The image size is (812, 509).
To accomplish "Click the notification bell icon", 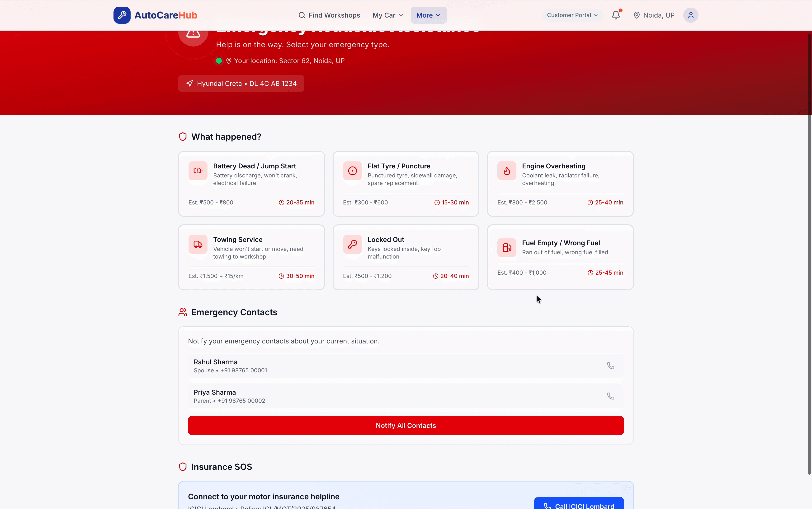I will point(616,15).
